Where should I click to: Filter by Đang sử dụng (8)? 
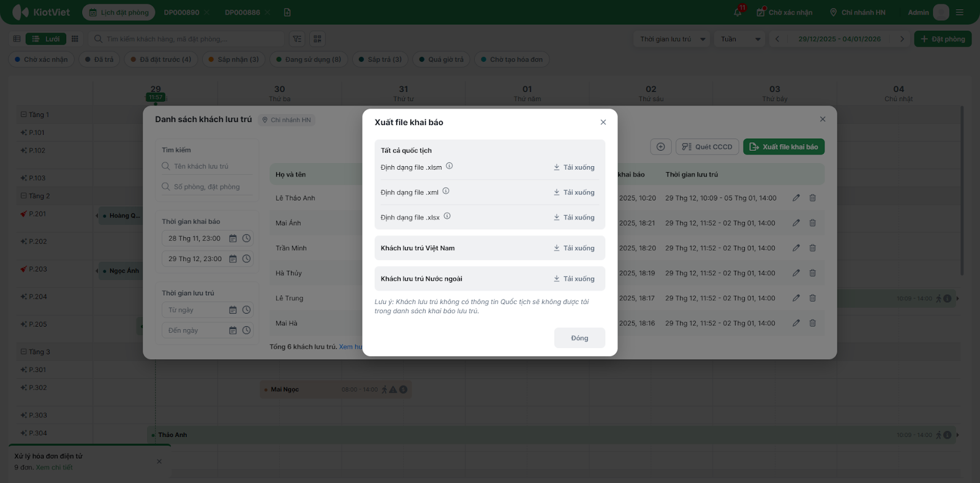(x=309, y=59)
